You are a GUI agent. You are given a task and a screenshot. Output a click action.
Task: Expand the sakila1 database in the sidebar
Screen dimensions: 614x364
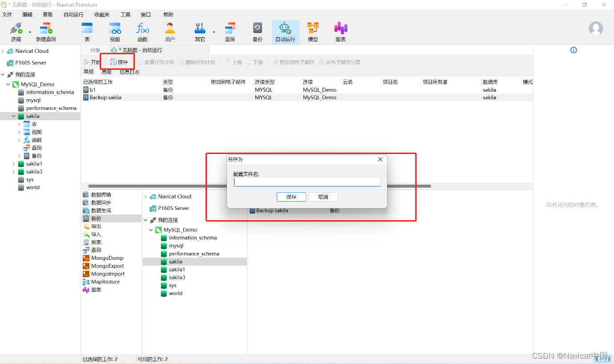pyautogui.click(x=14, y=164)
